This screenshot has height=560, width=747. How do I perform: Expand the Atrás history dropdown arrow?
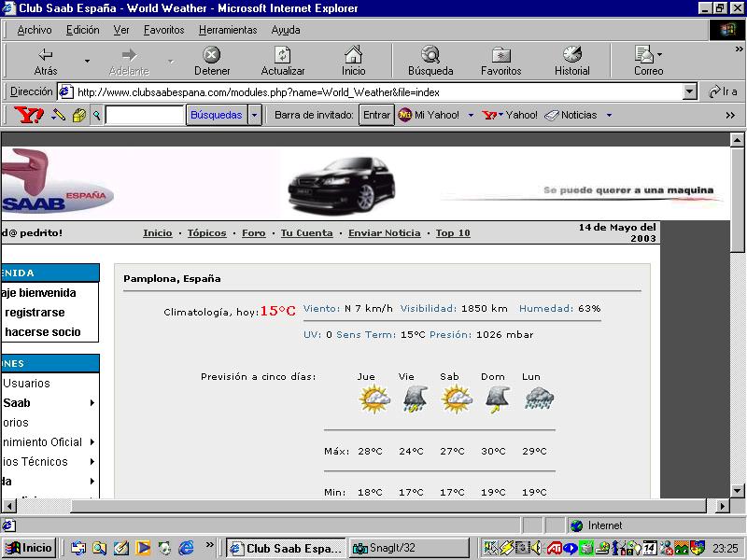click(x=87, y=61)
